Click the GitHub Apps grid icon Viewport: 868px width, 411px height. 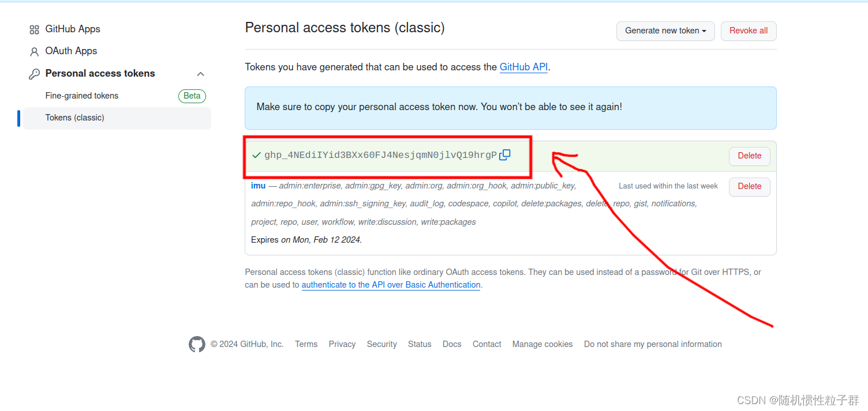click(33, 29)
